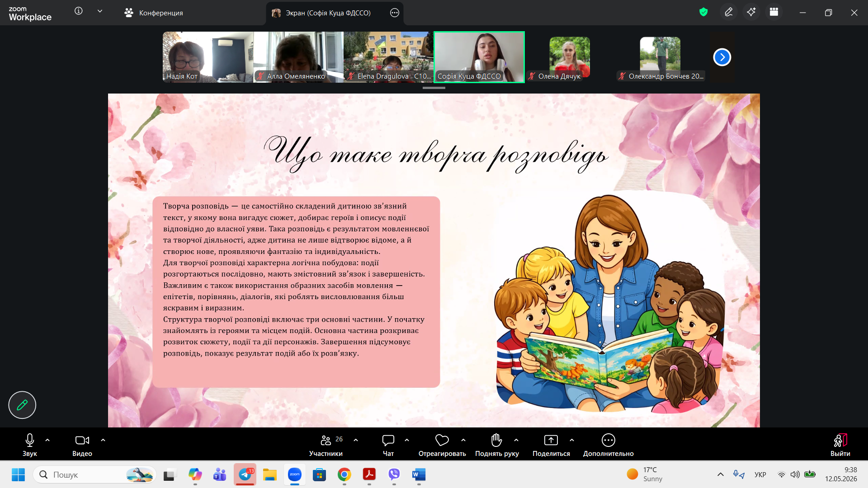Click the Выйти leave meeting button
The image size is (868, 488).
click(840, 446)
